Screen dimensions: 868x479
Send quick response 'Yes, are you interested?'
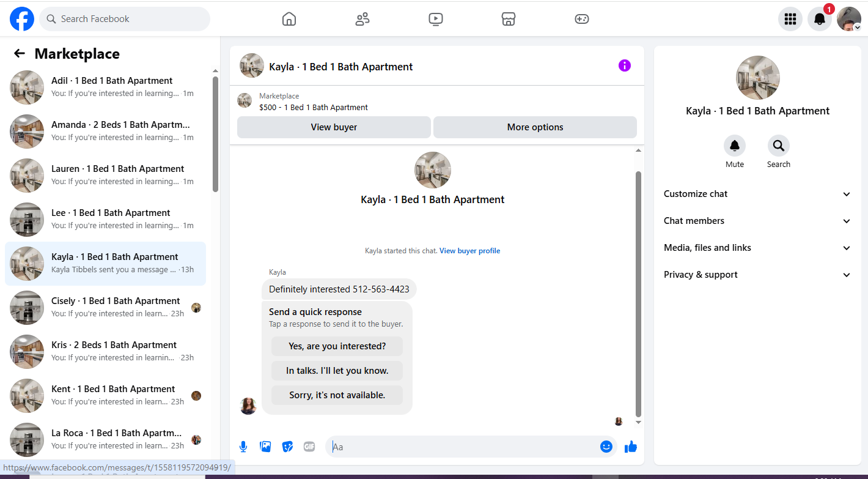pyautogui.click(x=337, y=346)
